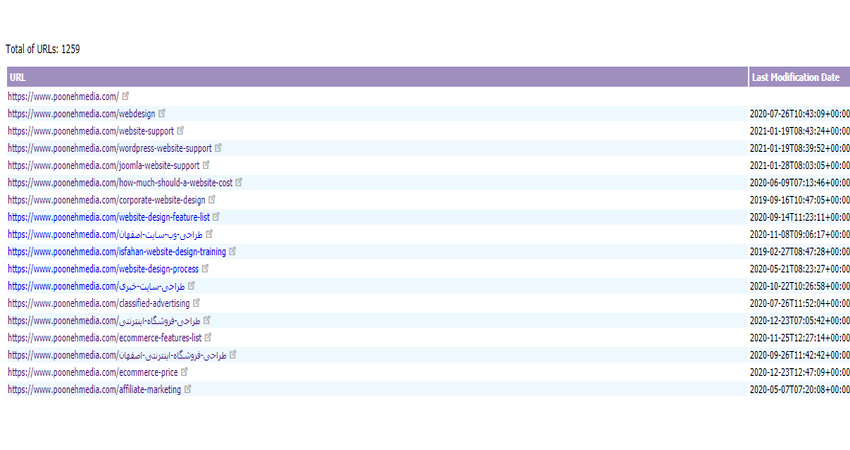Select date 2020-06-09T07:13:46+00:00
Viewport: 850px width, 450px height.
pos(800,183)
